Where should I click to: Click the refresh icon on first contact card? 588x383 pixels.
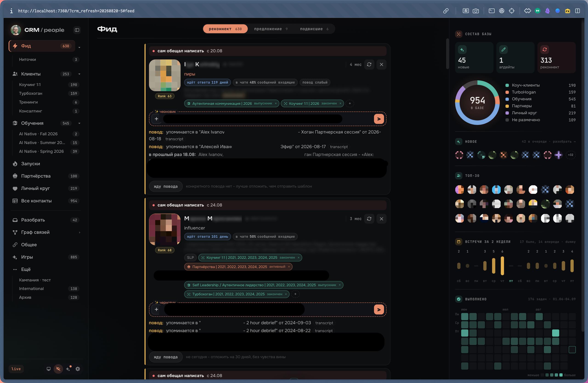(x=369, y=64)
